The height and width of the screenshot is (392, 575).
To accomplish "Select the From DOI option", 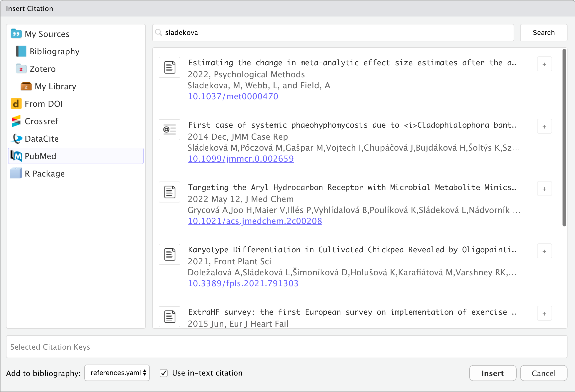I will (x=44, y=104).
